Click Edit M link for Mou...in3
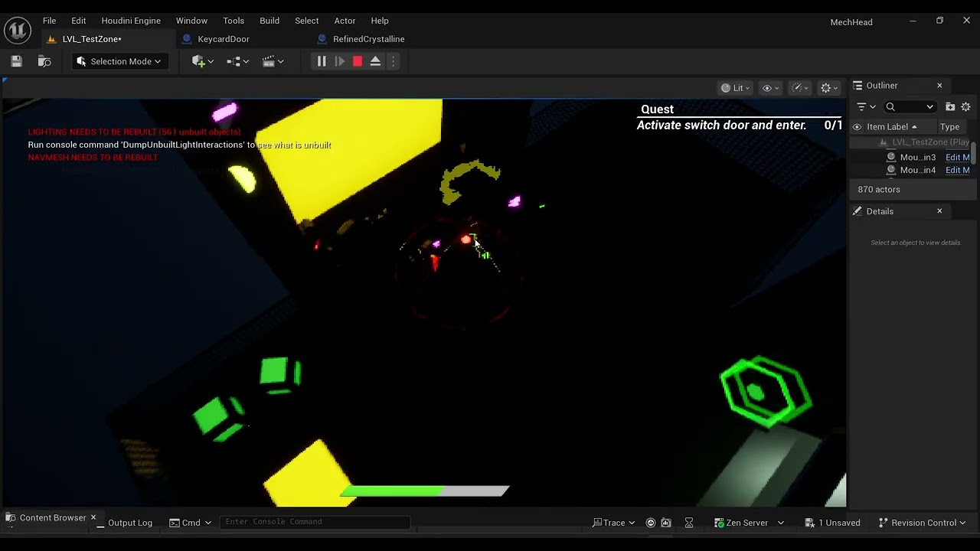The image size is (980, 551). [957, 157]
